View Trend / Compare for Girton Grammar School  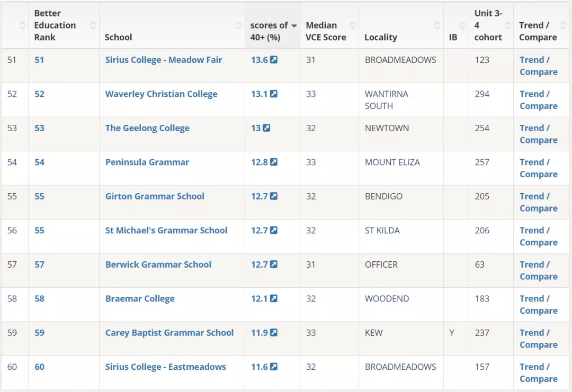(539, 202)
